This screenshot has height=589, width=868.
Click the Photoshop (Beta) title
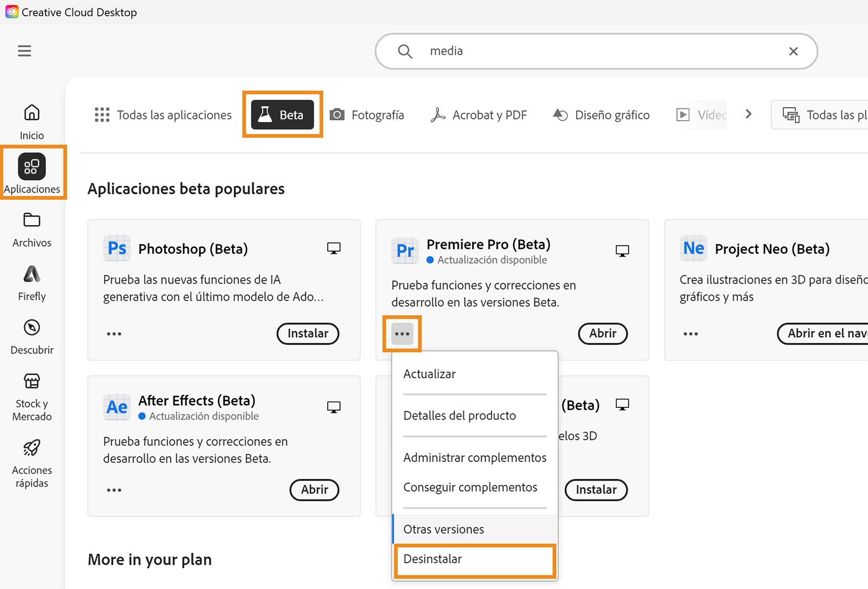coord(193,249)
